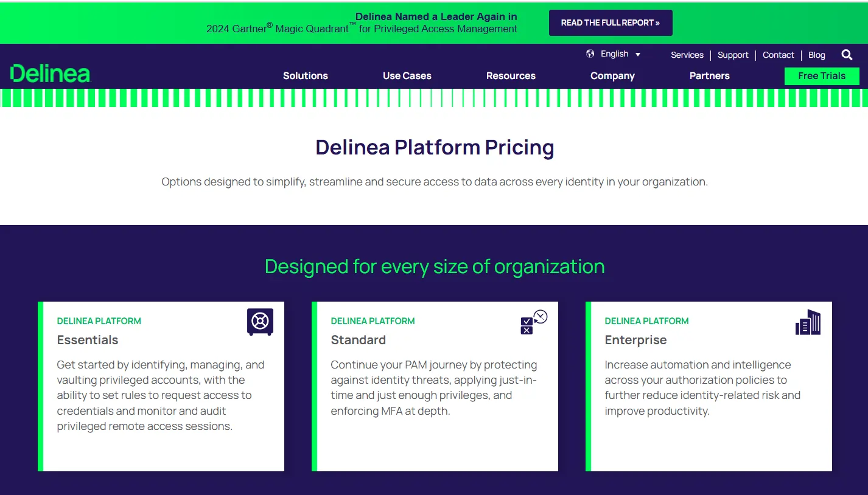Click the Enterprise buildings icon

coord(808,322)
